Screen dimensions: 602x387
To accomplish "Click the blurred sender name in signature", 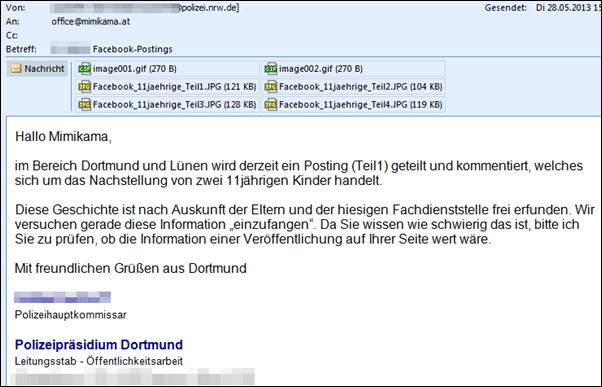I will coord(63,297).
